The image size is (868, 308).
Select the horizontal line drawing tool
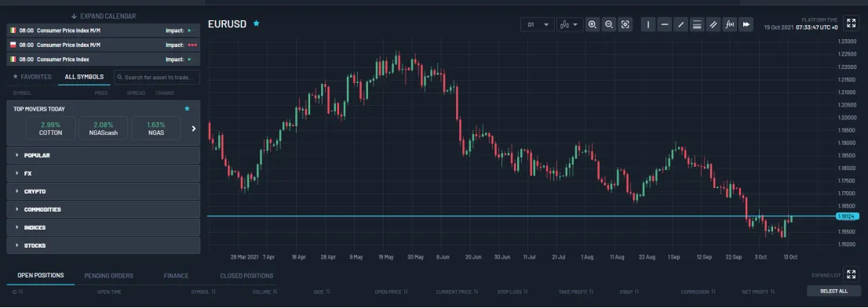tap(664, 24)
